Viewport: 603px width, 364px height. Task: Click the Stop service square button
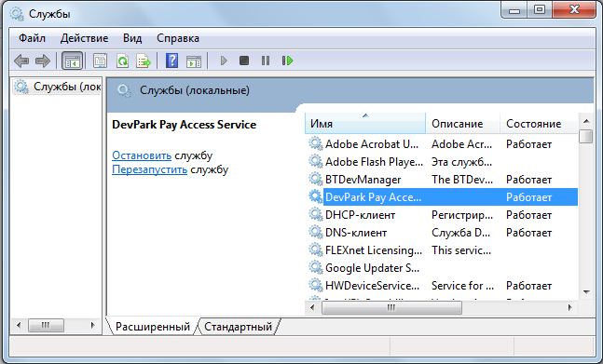click(x=244, y=61)
